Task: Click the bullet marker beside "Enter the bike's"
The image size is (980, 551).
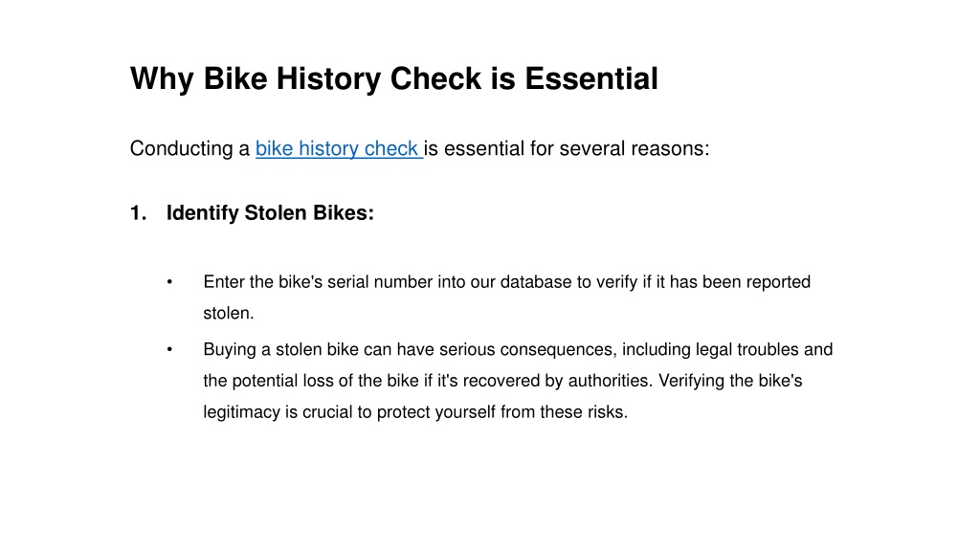Action: [169, 282]
